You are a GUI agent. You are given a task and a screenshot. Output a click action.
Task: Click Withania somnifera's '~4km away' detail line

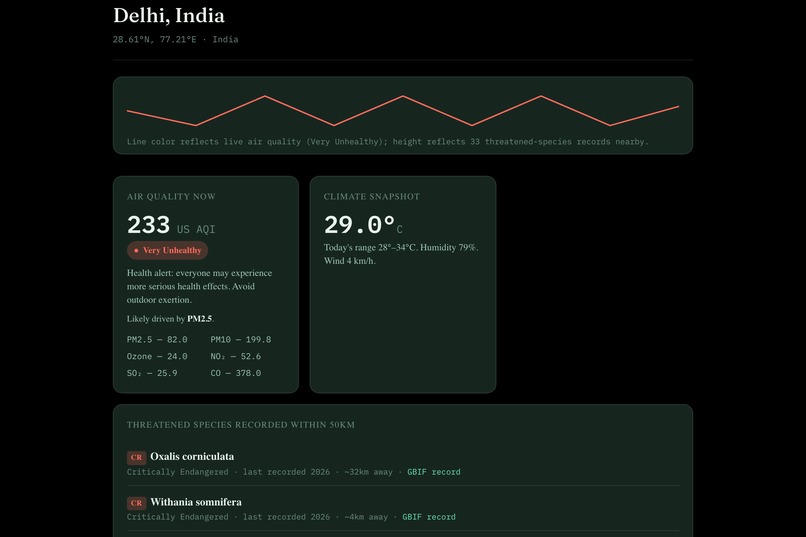(x=291, y=517)
